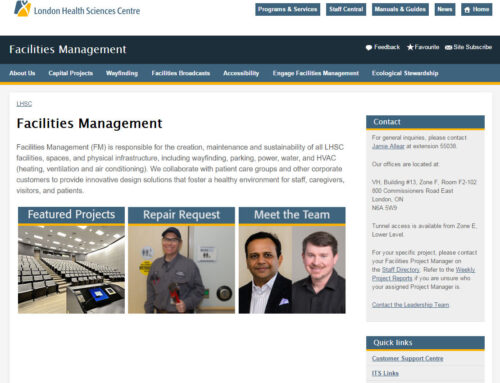Click the Feedback speech bubble icon
This screenshot has height=383, width=500.
point(369,47)
